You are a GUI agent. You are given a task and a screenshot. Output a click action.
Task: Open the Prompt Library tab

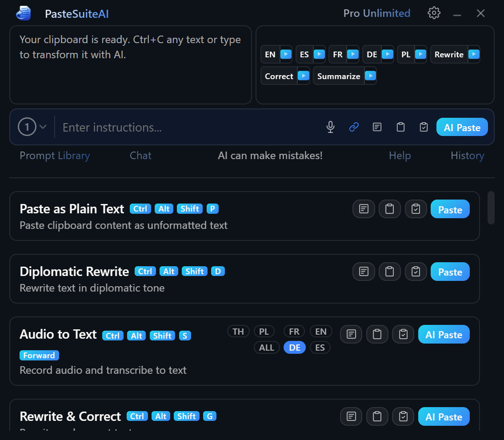55,156
